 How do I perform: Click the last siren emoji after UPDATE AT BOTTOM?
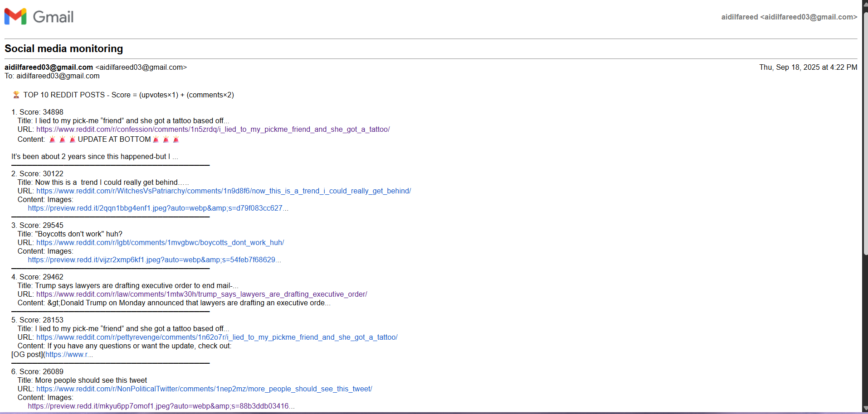(176, 140)
